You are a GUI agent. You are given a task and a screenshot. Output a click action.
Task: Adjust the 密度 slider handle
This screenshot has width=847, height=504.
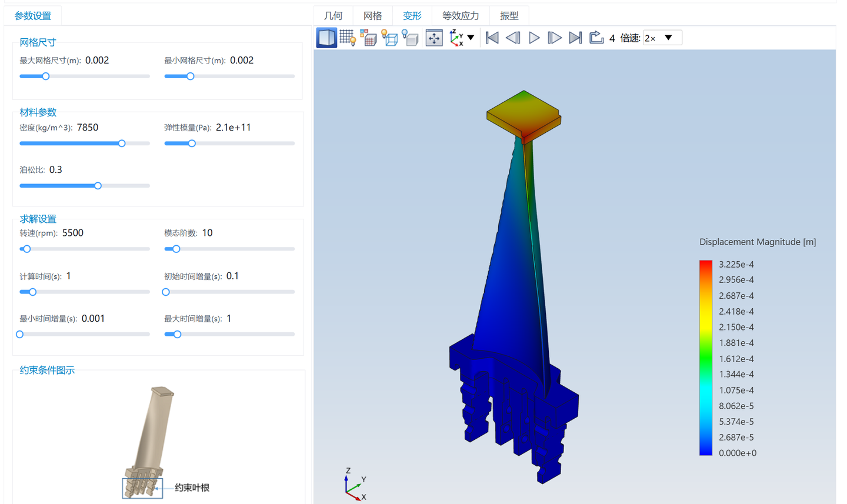point(122,143)
